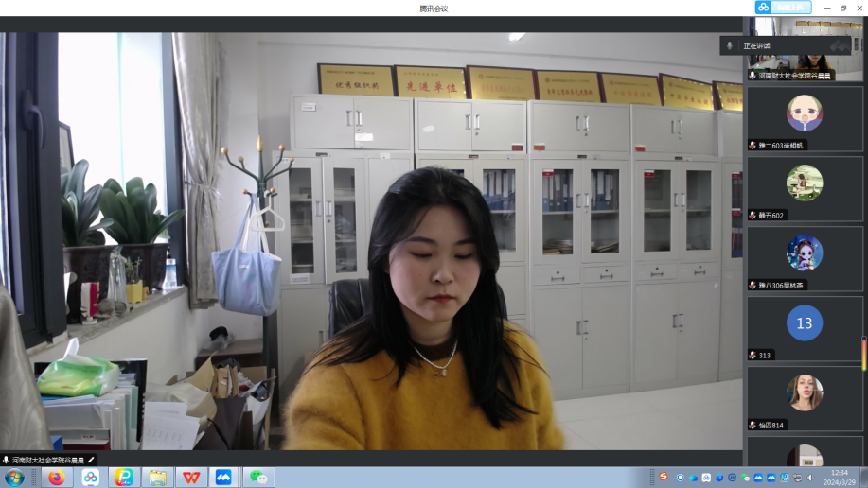Select participant tile 雅二603

pos(805,118)
